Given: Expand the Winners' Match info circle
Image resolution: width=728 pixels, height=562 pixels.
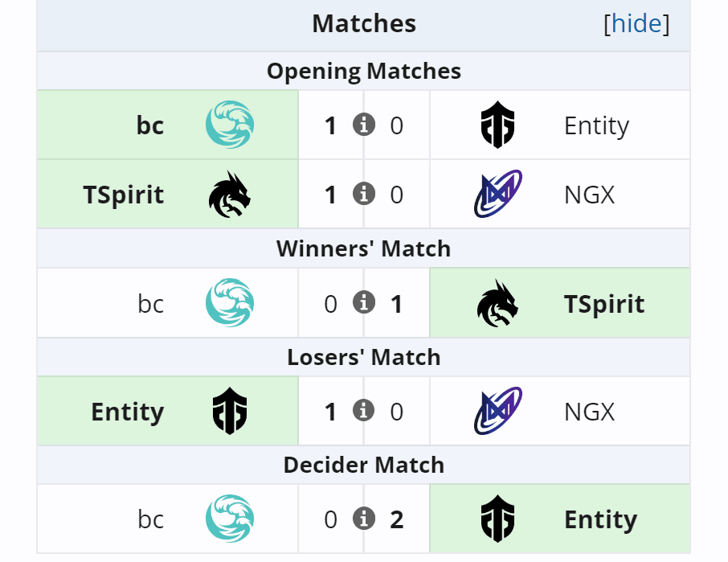Looking at the screenshot, I should pyautogui.click(x=363, y=303).
